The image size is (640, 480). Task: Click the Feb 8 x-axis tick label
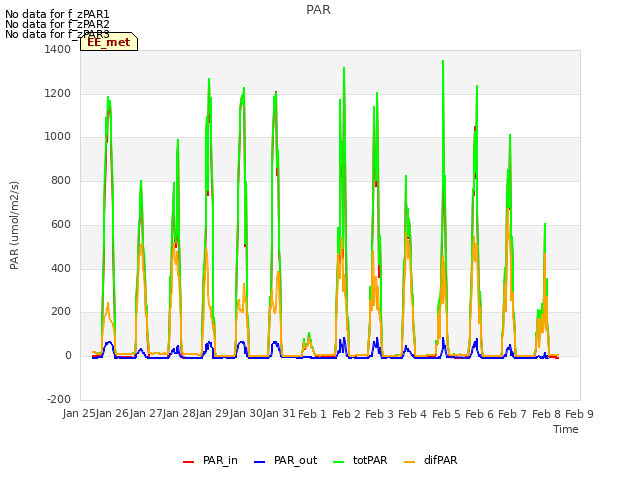tap(547, 414)
